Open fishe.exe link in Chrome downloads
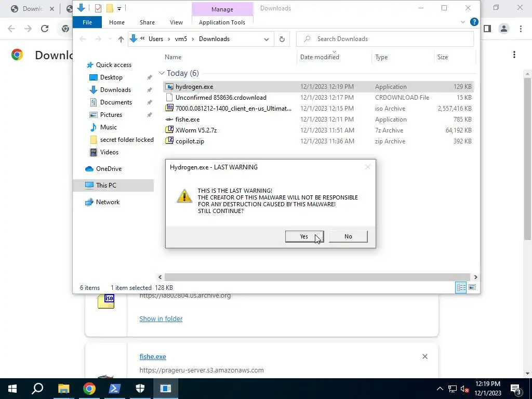 click(153, 356)
